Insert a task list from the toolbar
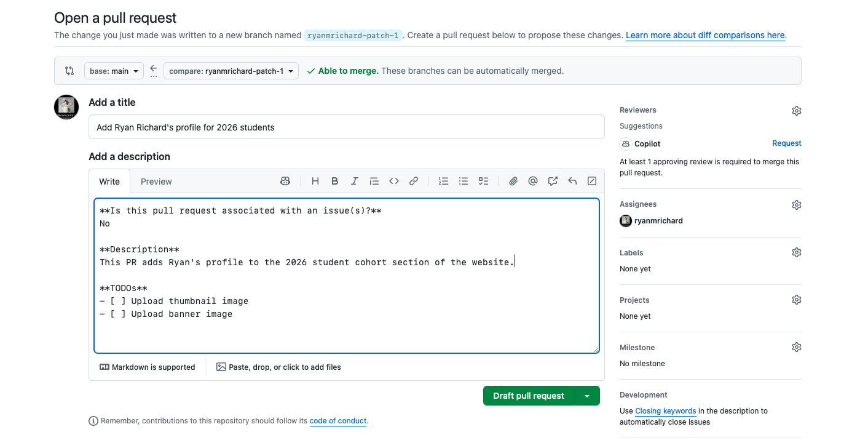This screenshot has height=448, width=868. [x=483, y=181]
